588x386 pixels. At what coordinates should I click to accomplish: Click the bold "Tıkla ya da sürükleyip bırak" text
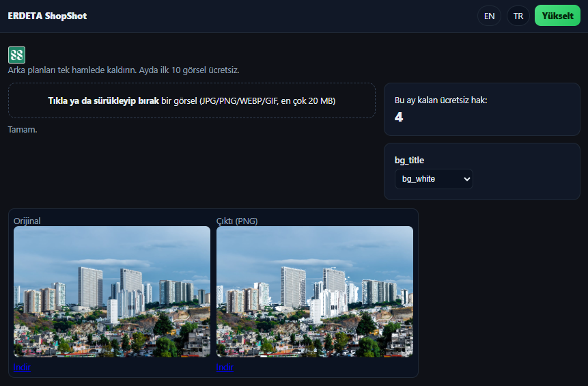(103, 100)
